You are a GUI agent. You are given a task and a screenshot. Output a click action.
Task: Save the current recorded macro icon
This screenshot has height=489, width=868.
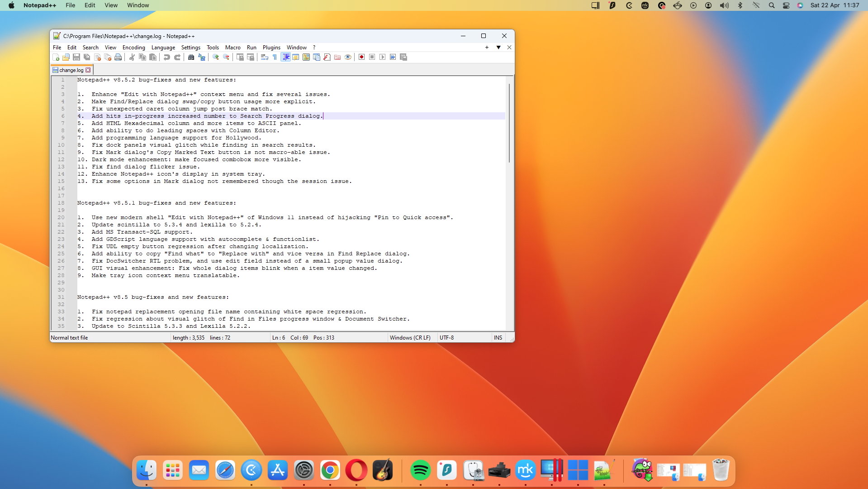403,57
